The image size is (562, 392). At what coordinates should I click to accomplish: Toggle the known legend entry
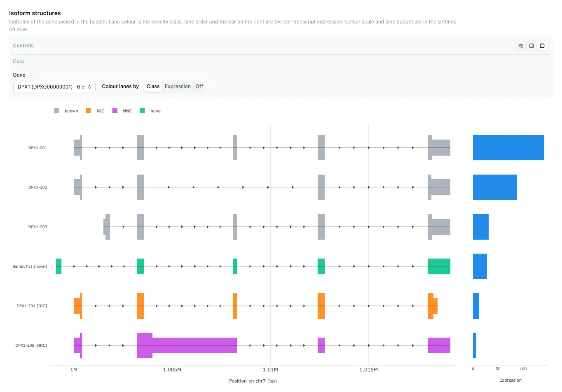click(x=66, y=111)
